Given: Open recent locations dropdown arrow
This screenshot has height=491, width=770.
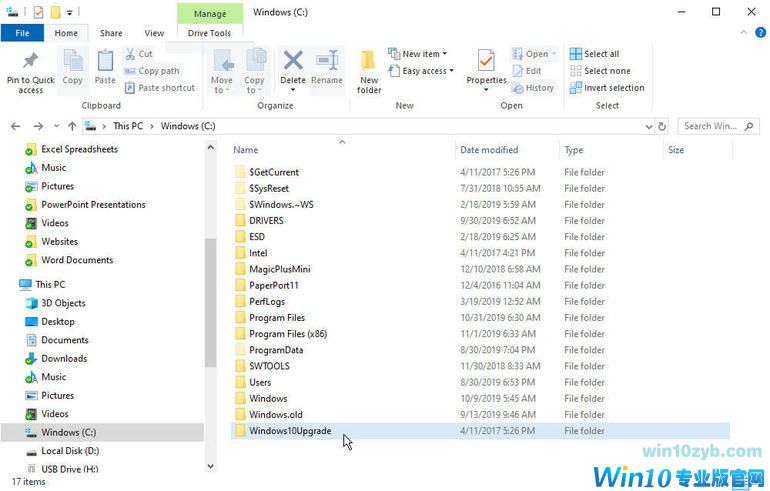Looking at the screenshot, I should 56,126.
